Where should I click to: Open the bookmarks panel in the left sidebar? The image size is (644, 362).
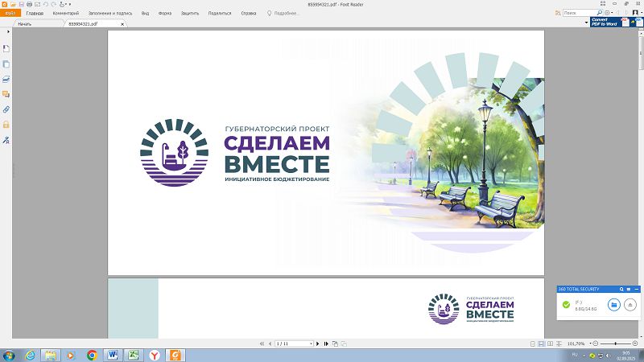(6, 49)
